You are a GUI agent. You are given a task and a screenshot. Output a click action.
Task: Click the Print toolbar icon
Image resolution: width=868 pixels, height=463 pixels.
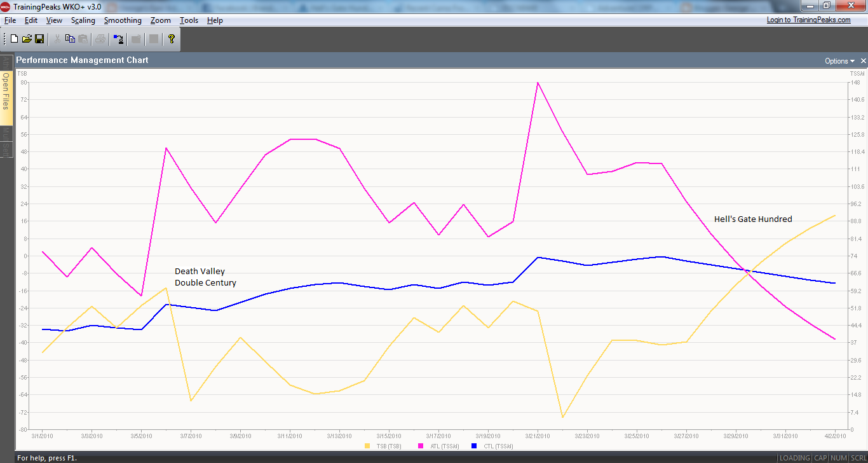100,39
